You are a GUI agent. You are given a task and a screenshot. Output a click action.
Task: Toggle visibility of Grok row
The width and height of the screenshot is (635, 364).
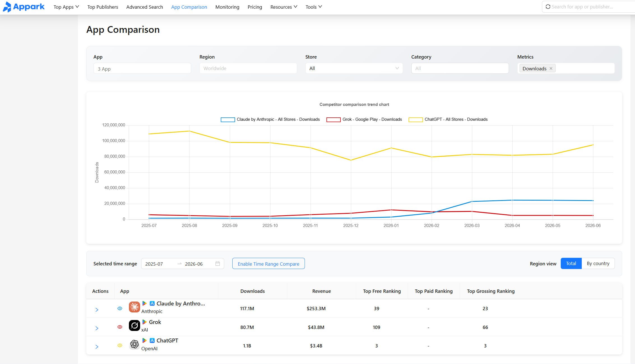coord(120,327)
